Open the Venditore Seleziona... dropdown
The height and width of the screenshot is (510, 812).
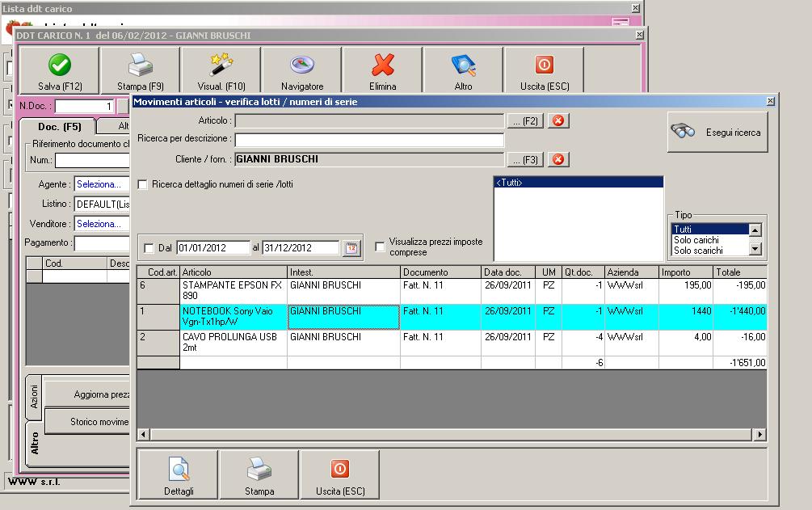pos(102,224)
